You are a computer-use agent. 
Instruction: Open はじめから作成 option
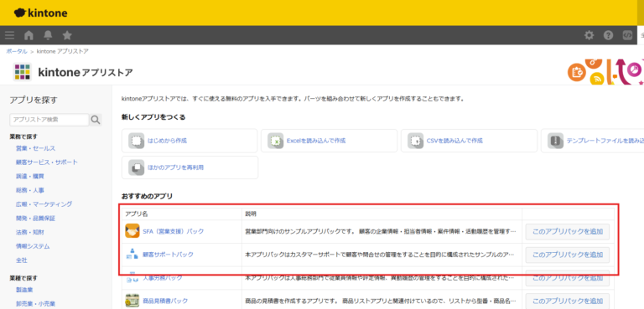[190, 141]
